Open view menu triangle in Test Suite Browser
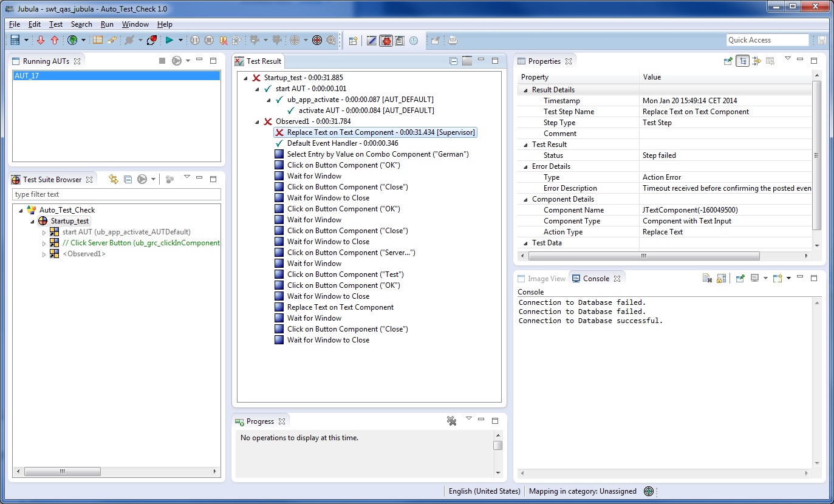Screen dimensions: 834x504 (187, 177)
